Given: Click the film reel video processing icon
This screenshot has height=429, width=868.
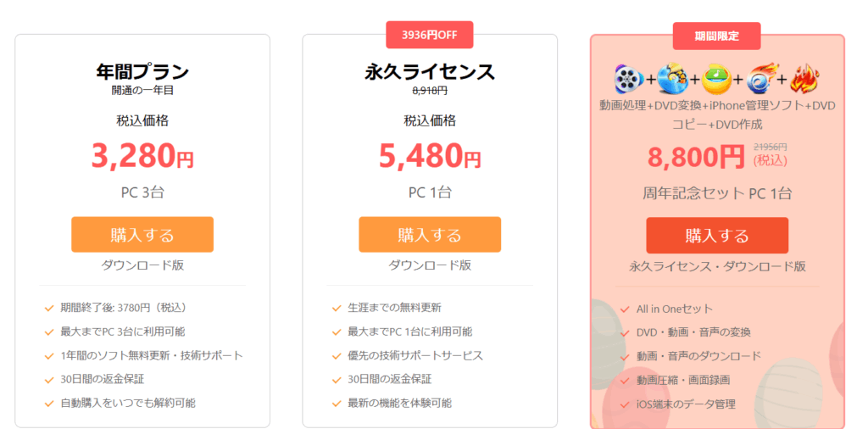Looking at the screenshot, I should pos(628,80).
